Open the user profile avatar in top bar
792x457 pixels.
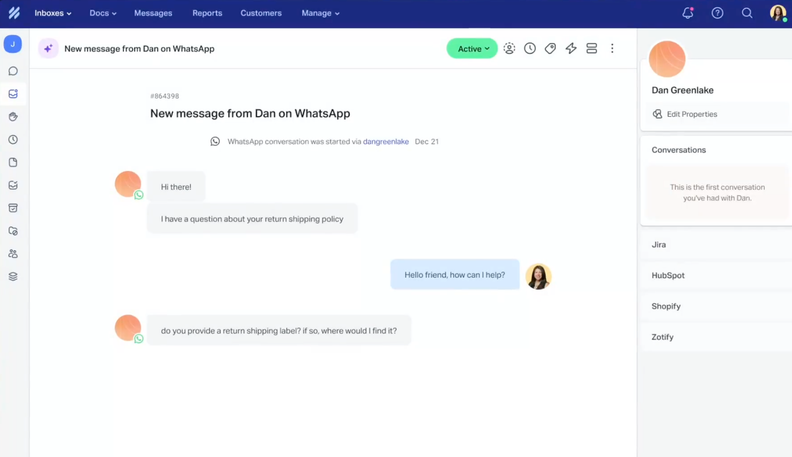[x=778, y=13]
